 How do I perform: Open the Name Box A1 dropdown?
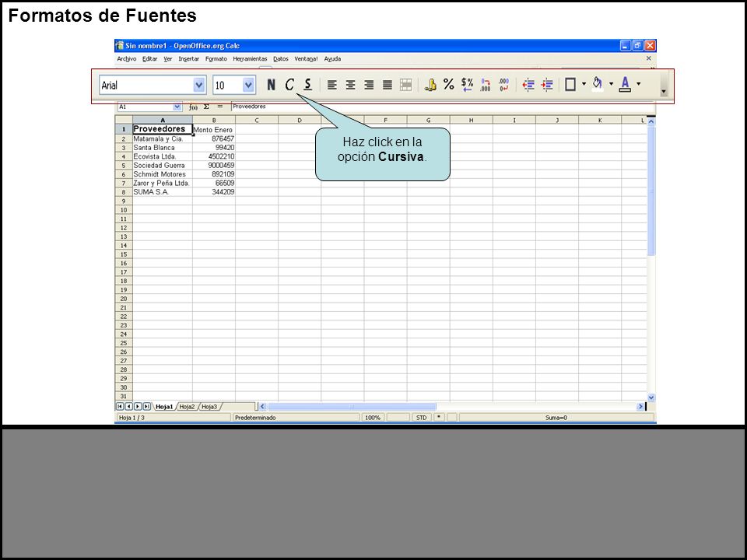coord(177,107)
